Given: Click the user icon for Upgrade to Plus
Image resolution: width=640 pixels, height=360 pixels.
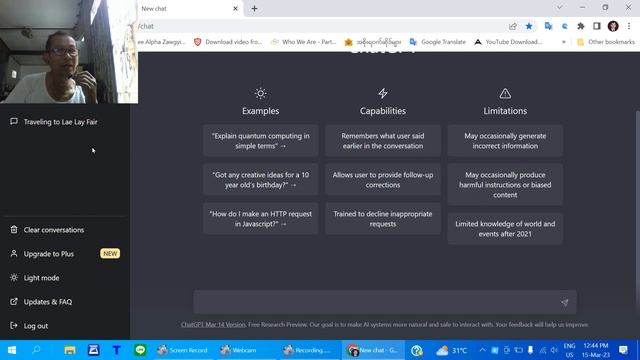Looking at the screenshot, I should point(14,253).
